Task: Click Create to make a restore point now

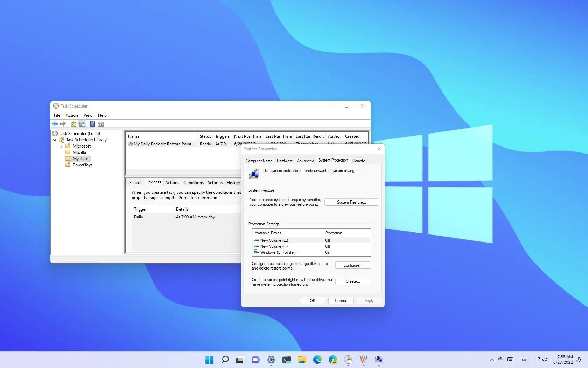Action: [x=353, y=281]
